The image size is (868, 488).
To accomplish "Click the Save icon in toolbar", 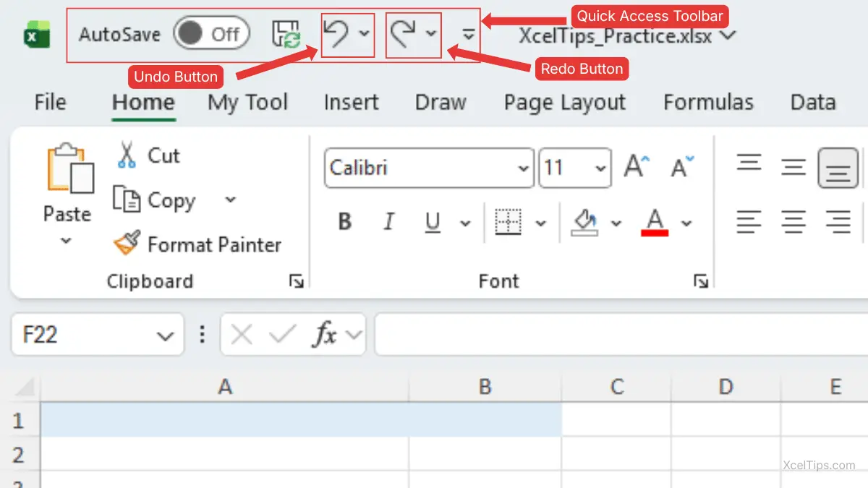I will 286,34.
